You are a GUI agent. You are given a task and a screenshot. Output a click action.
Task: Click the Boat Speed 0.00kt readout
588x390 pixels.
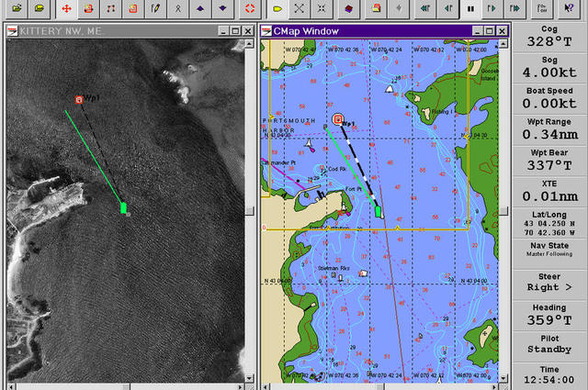point(549,99)
